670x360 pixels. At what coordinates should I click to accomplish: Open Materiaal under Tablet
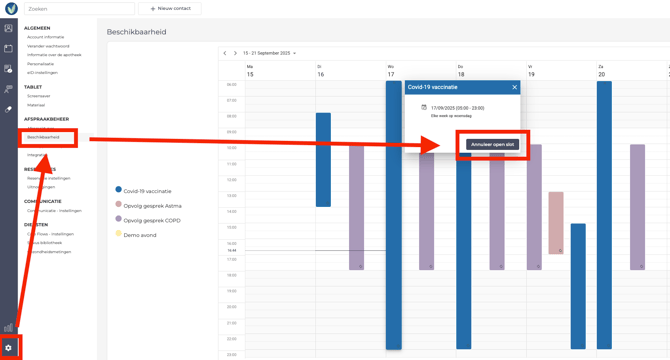point(36,105)
